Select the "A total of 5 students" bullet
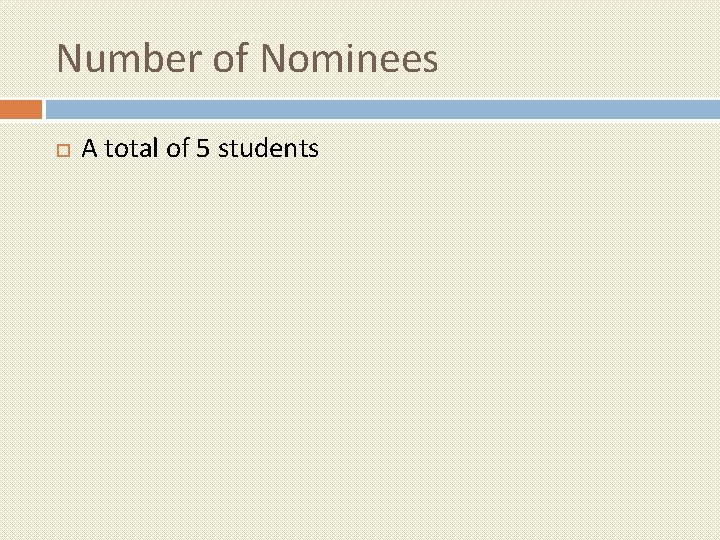This screenshot has width=720, height=540. click(200, 150)
